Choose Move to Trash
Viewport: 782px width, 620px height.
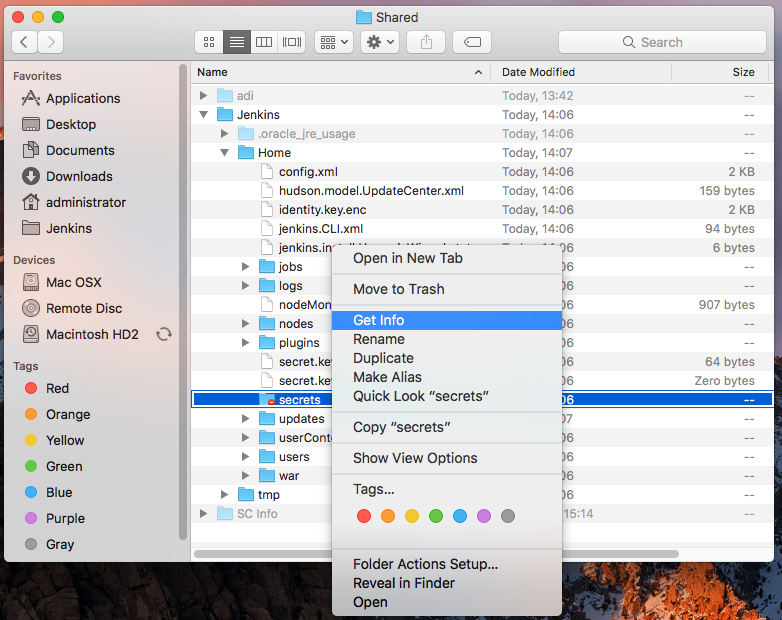(447, 289)
